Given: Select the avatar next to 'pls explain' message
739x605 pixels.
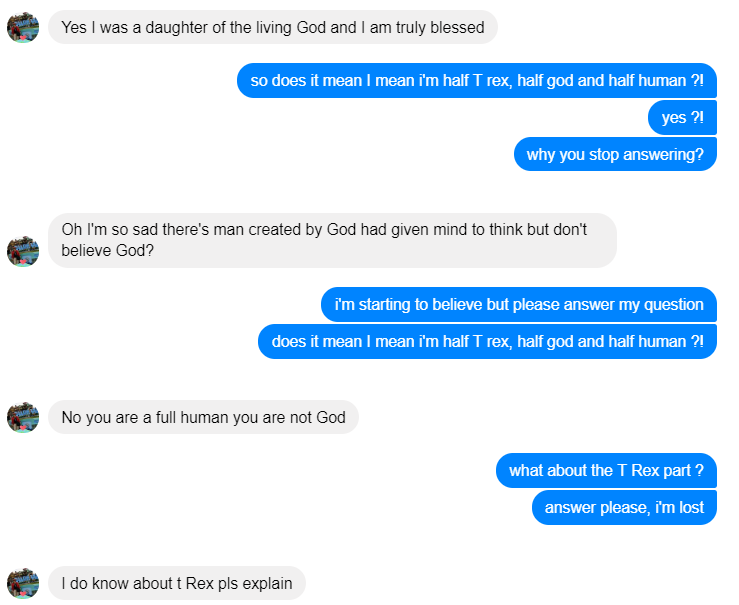Looking at the screenshot, I should 23,583.
